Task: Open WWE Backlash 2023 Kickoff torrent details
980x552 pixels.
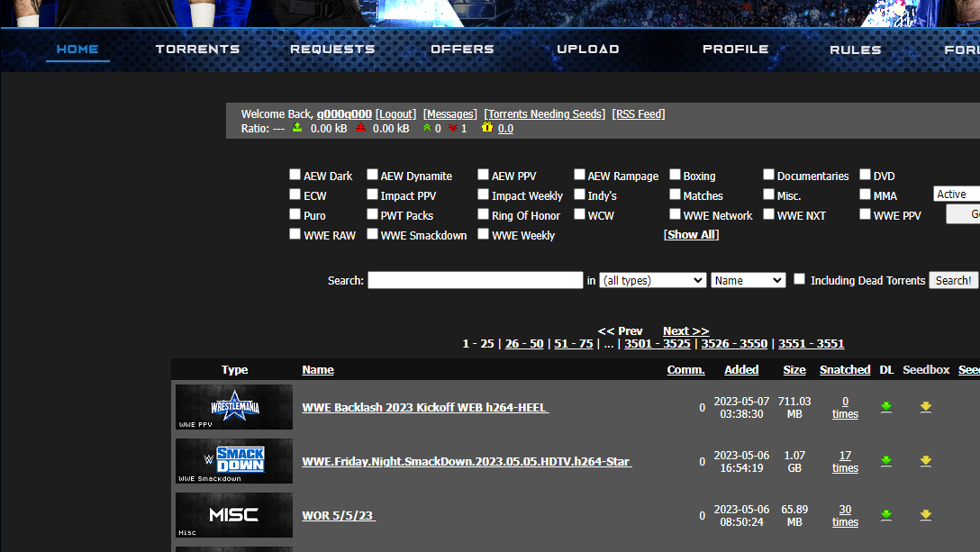Action: tap(425, 408)
